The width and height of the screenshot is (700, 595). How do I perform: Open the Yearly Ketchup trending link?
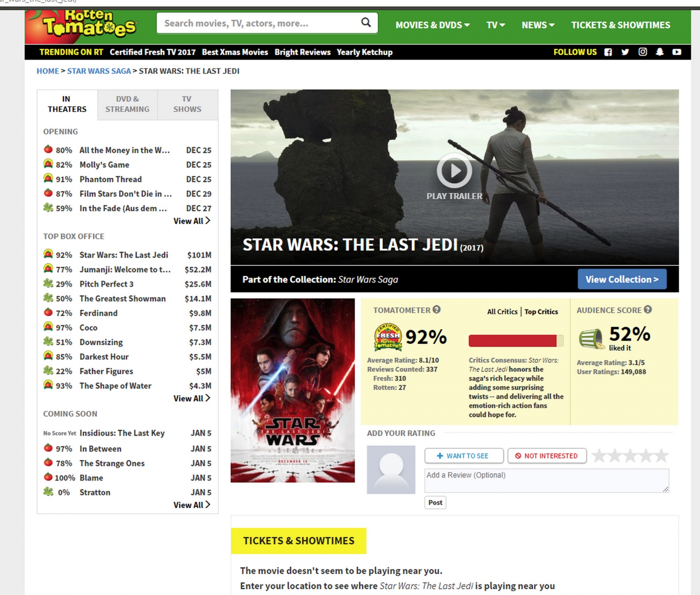pos(364,52)
